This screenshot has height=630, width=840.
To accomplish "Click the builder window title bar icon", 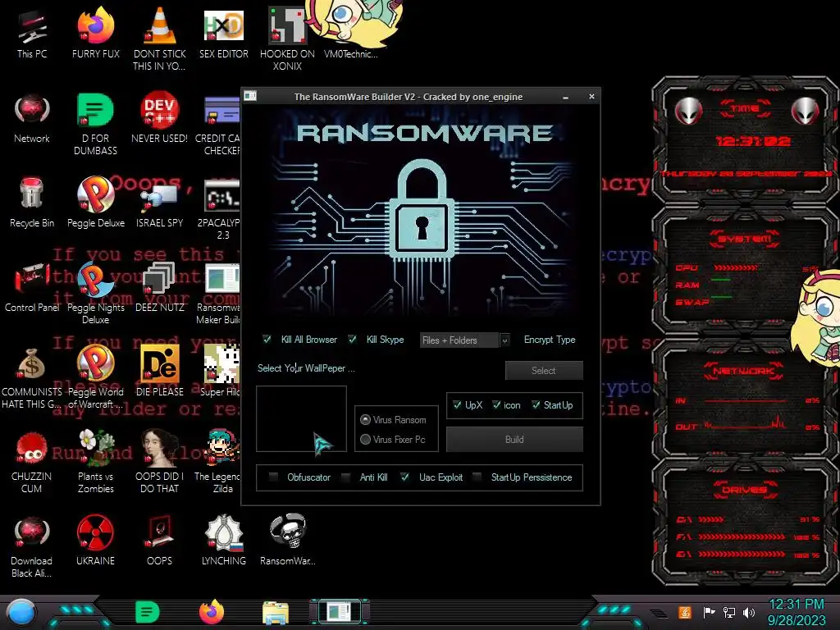I will tap(250, 97).
